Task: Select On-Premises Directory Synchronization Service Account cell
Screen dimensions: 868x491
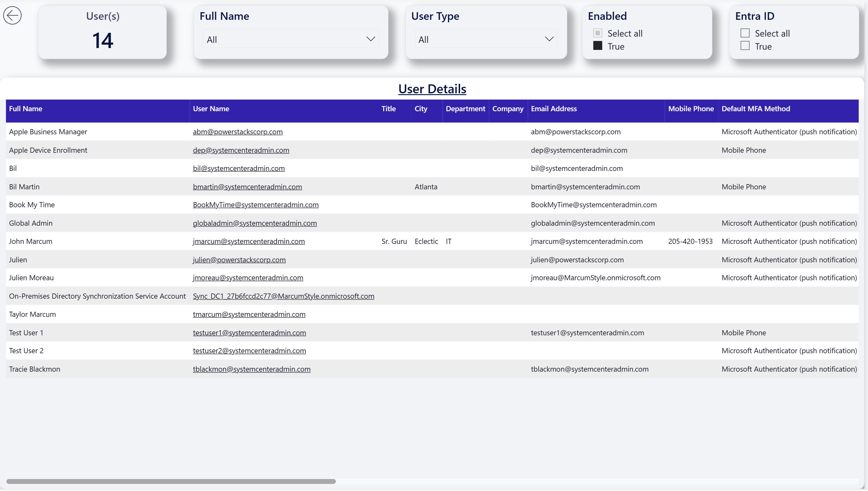Action: coord(97,296)
